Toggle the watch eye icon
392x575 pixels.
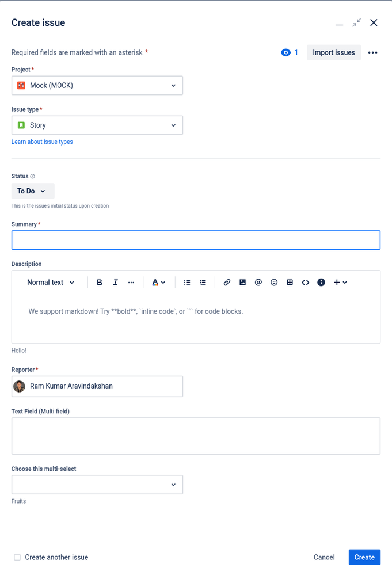(286, 52)
